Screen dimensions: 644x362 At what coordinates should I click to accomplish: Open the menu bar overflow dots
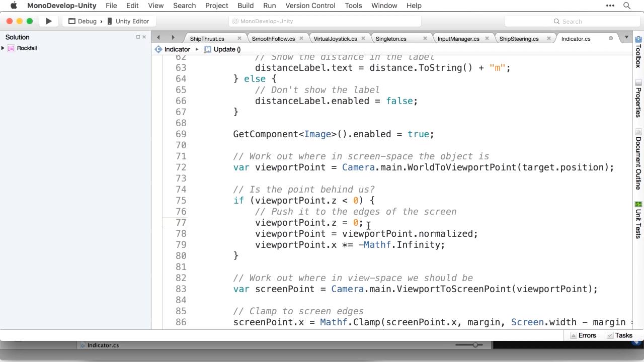(x=610, y=6)
